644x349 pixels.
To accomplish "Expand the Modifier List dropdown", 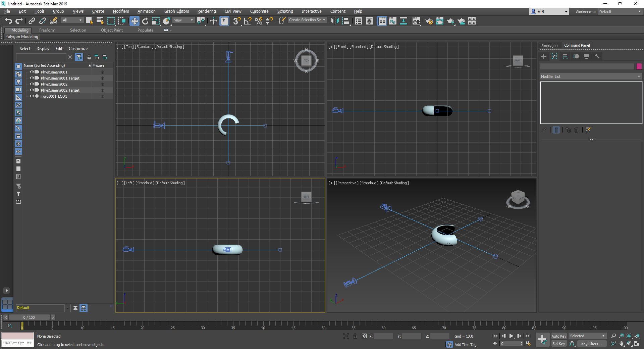I will point(591,77).
